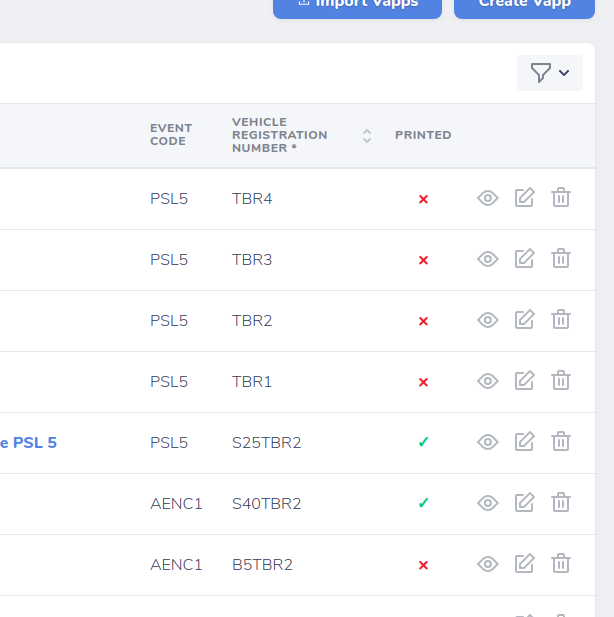Select the TBR2 registration cell

[252, 321]
